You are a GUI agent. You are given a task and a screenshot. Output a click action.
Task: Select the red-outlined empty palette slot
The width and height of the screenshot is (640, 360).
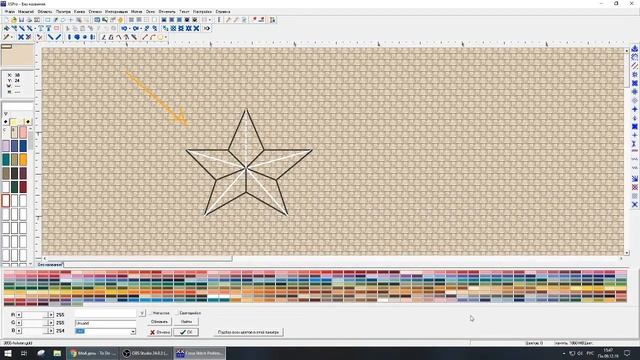click(x=6, y=200)
